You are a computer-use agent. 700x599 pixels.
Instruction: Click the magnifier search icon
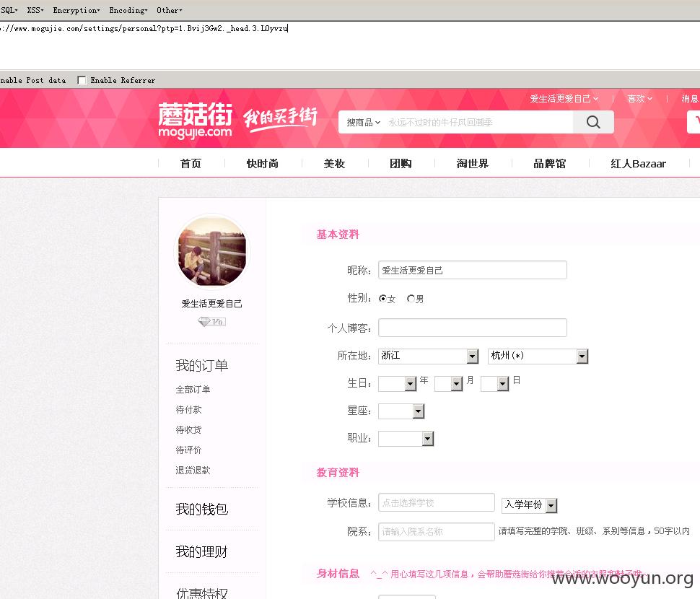(593, 122)
